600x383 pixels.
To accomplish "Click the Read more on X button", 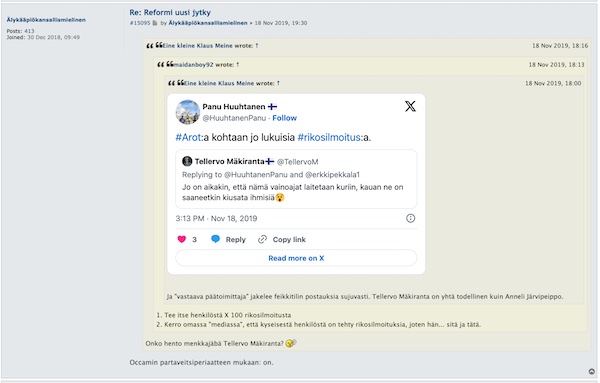I will pos(296,258).
